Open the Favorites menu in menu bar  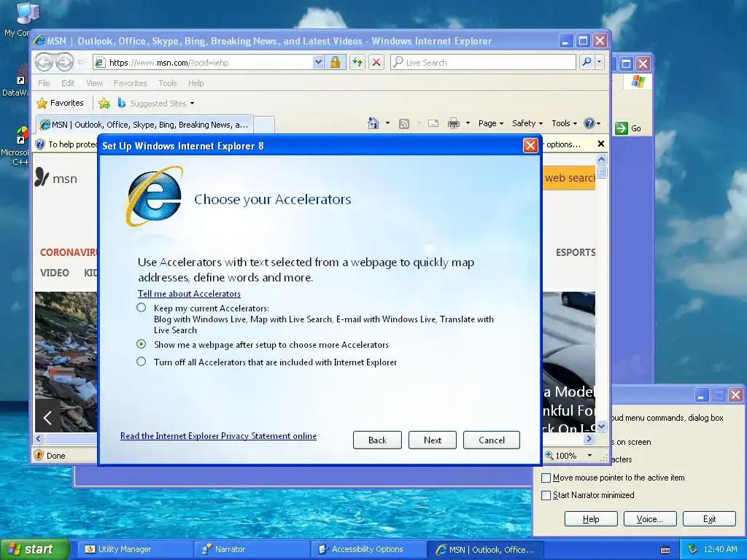click(x=130, y=83)
